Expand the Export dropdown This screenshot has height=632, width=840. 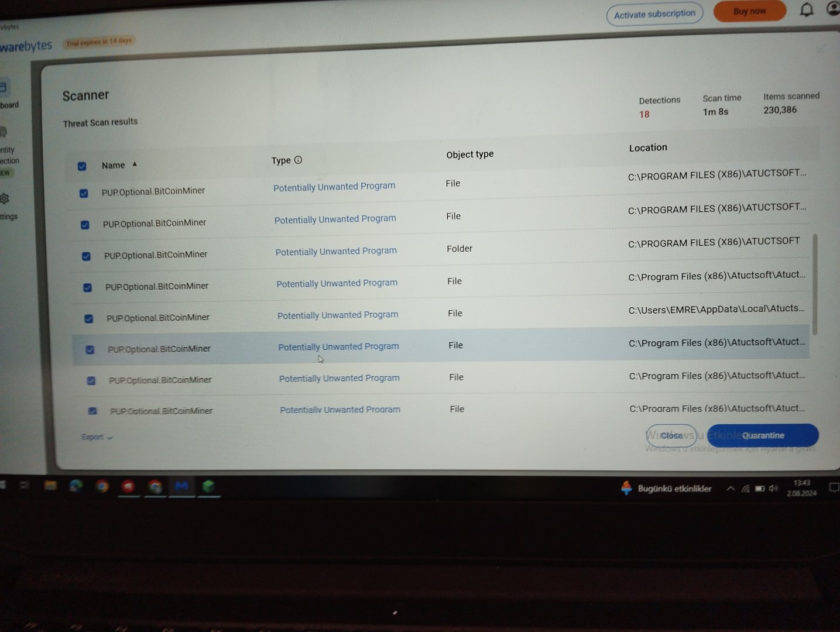(x=97, y=437)
